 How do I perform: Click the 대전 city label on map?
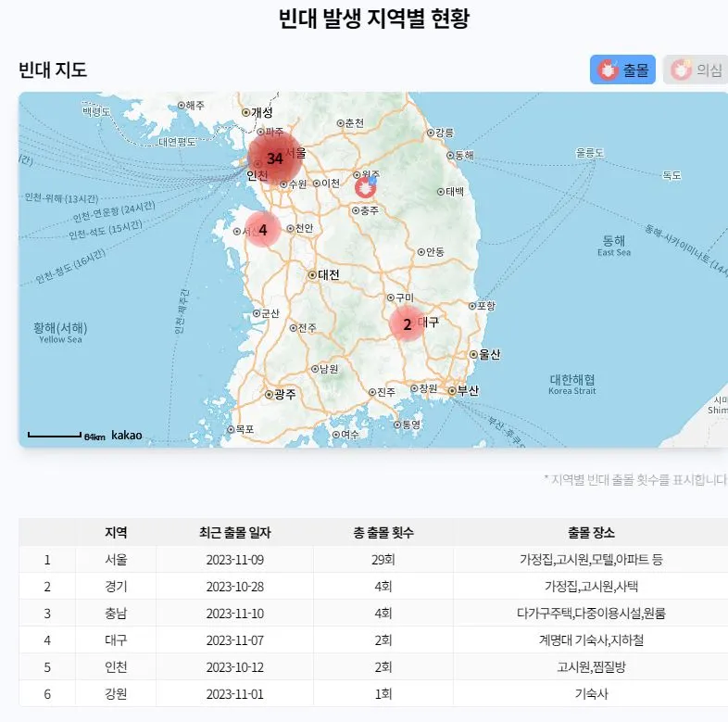click(328, 274)
